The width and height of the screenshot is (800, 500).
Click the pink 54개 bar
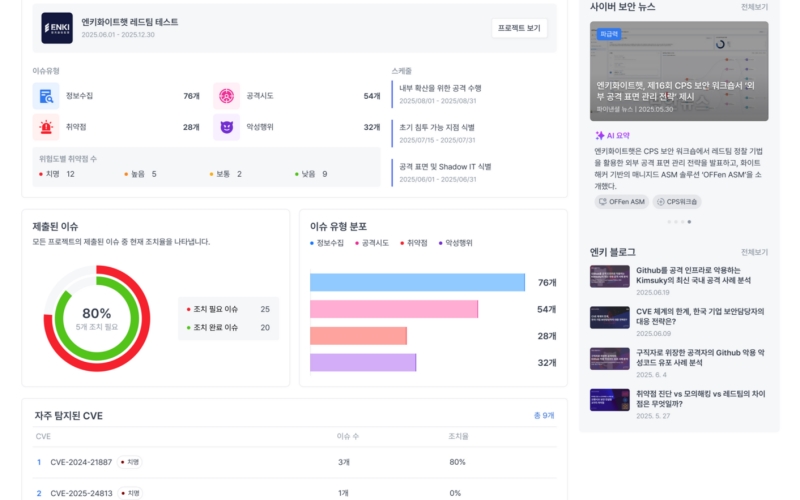(394, 309)
